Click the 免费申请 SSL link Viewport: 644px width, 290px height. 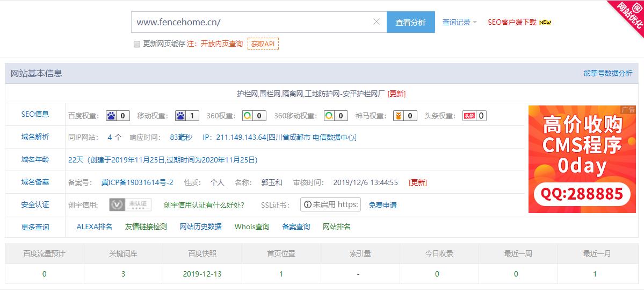coord(382,205)
